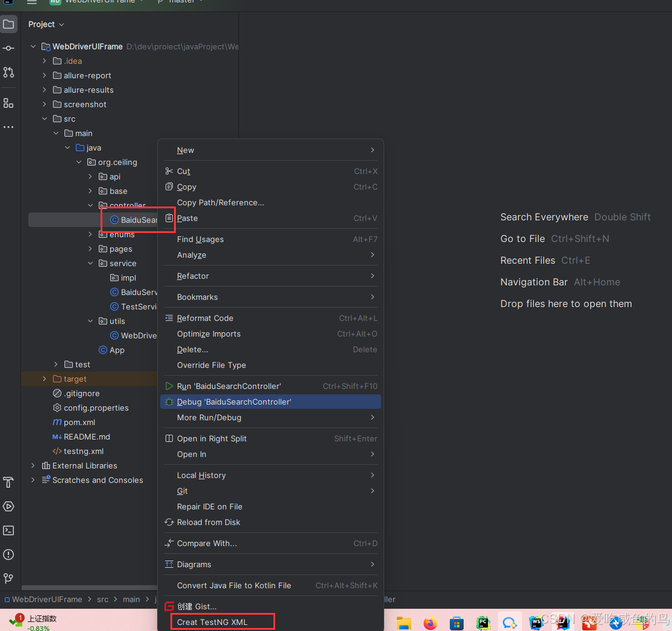Collapse the src folder

click(45, 119)
